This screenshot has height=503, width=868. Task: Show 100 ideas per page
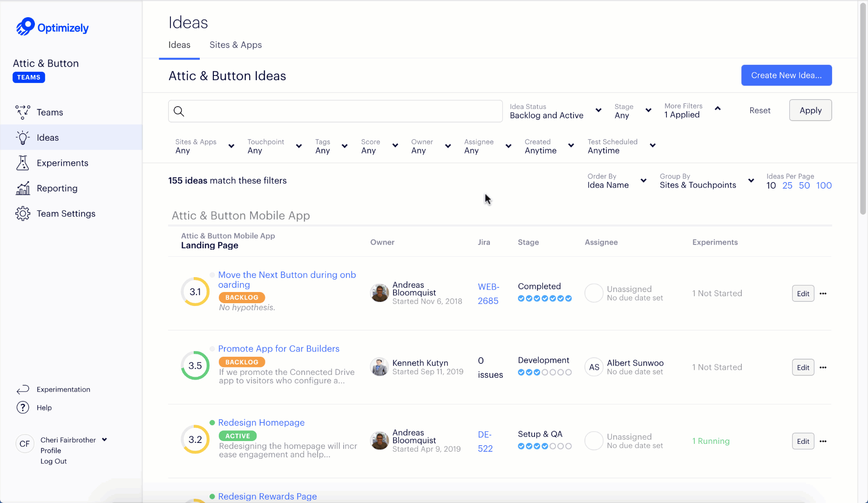[824, 185]
